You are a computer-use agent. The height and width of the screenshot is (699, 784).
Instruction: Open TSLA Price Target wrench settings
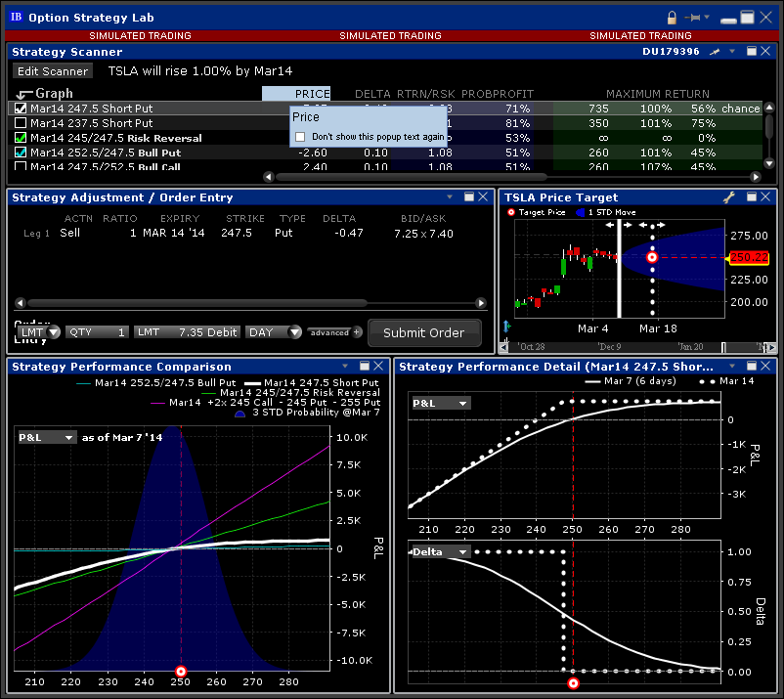[728, 197]
